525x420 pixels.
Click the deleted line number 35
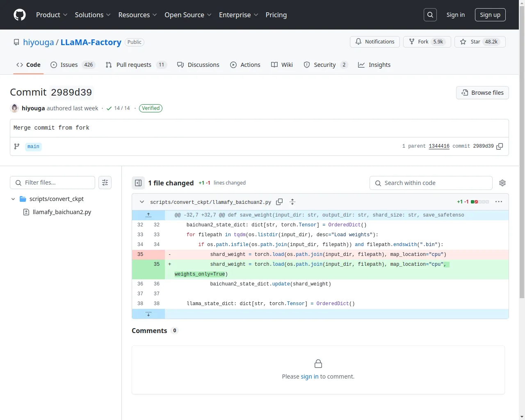[140, 254]
